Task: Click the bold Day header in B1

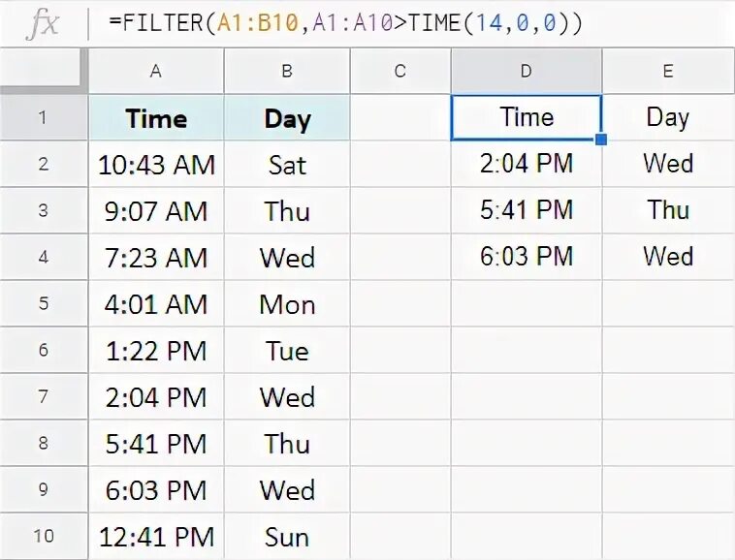Action: coord(287,118)
